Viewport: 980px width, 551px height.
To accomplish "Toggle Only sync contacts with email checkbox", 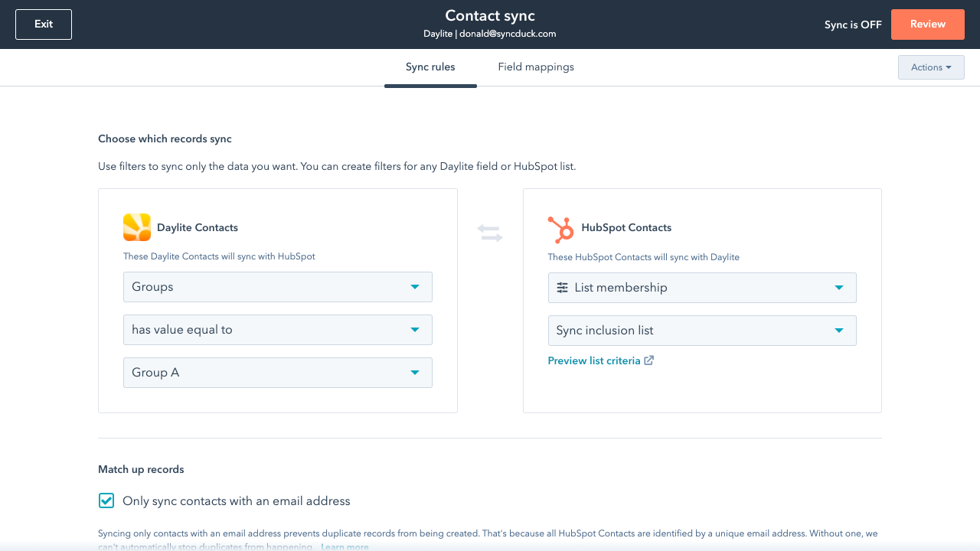I will tap(106, 501).
